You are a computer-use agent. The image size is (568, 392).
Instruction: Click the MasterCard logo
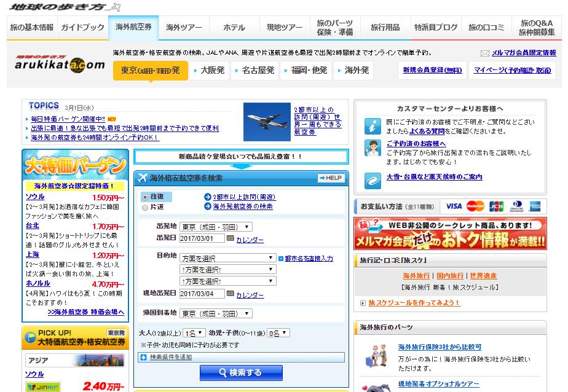coord(475,206)
